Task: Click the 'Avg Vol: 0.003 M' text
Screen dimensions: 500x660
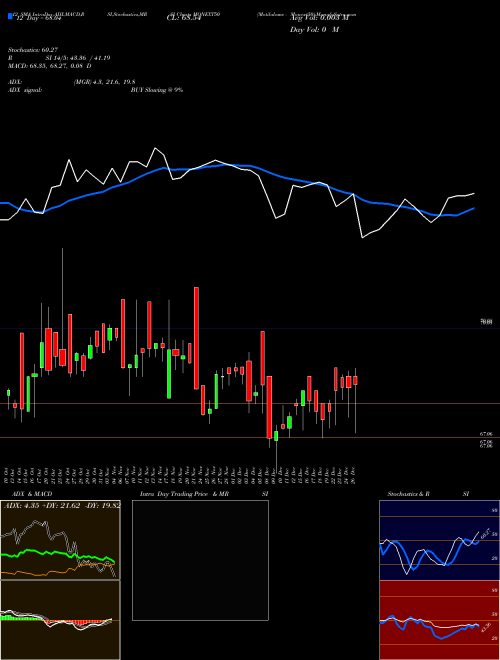Action: (x=319, y=18)
